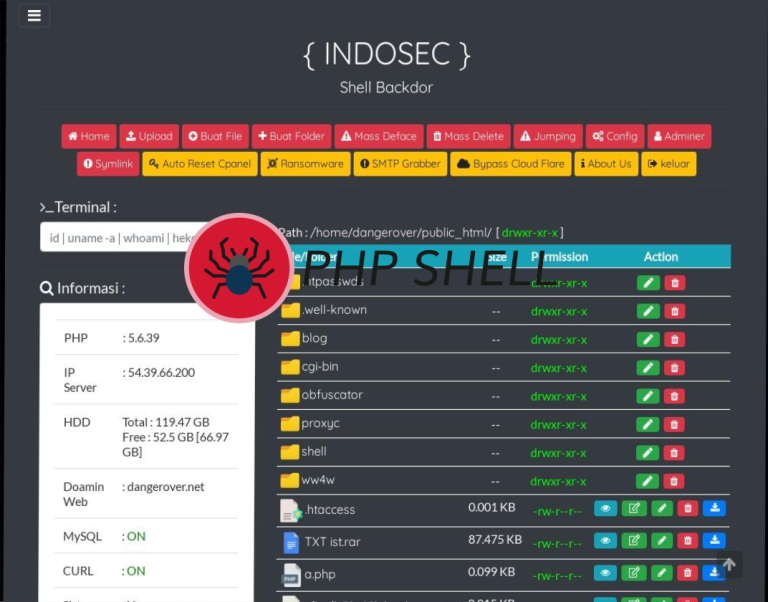Click the trash icon for proxyc folder
Viewport: 768px width, 602px height.
point(675,424)
